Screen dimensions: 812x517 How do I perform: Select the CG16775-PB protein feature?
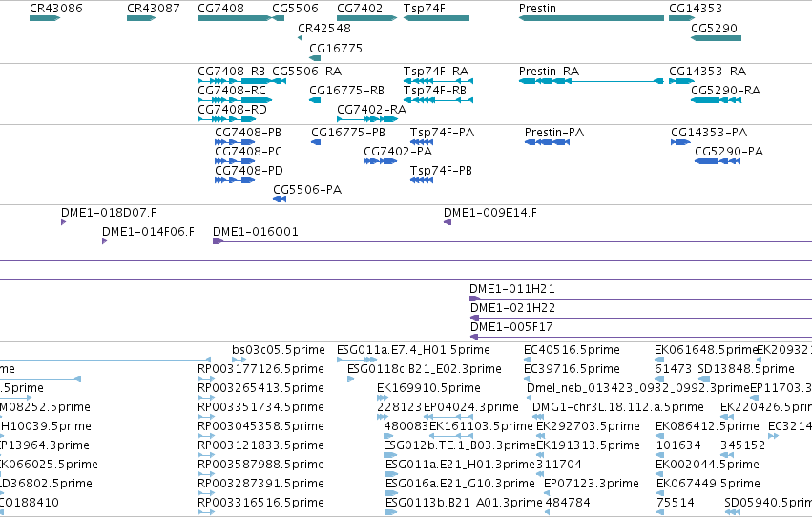[x=316, y=142]
